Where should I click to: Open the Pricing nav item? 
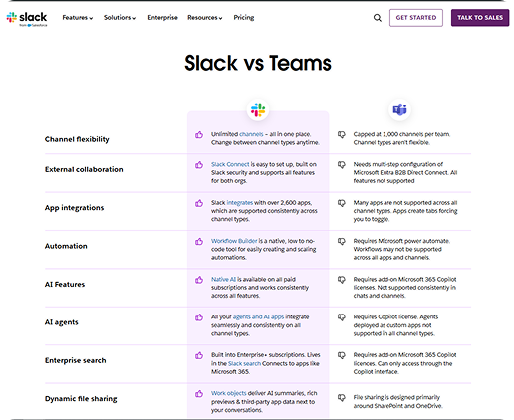click(244, 18)
